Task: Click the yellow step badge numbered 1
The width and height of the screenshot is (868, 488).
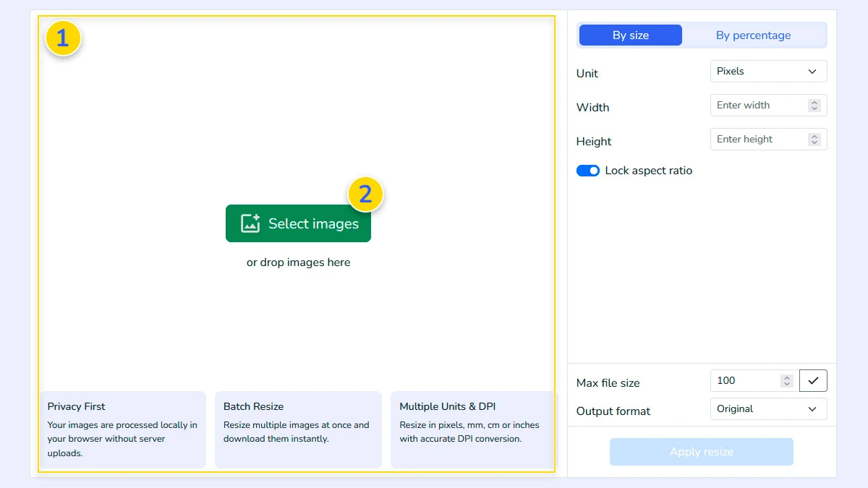Action: [x=63, y=38]
